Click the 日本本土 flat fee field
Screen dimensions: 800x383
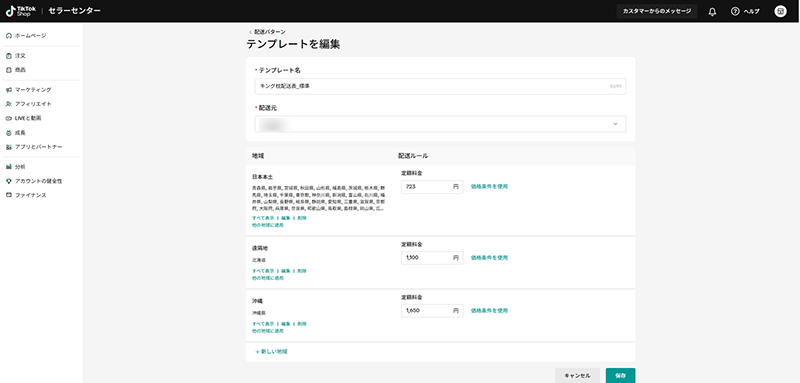coord(432,187)
